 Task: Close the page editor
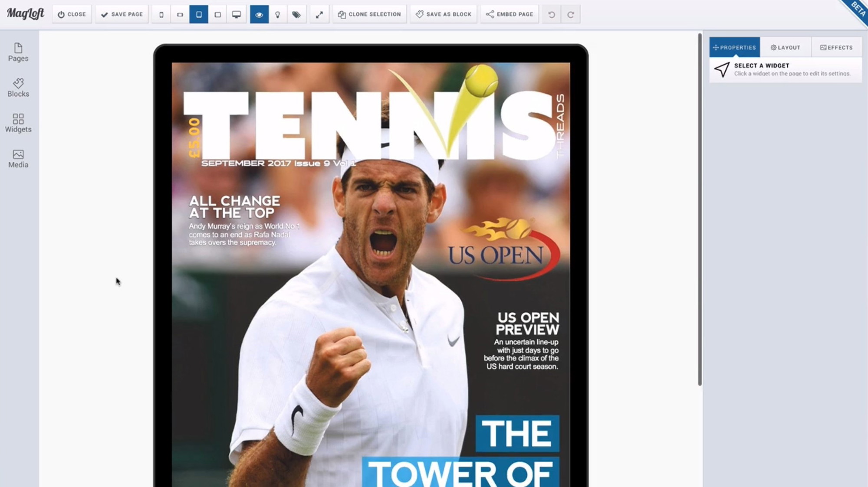72,14
